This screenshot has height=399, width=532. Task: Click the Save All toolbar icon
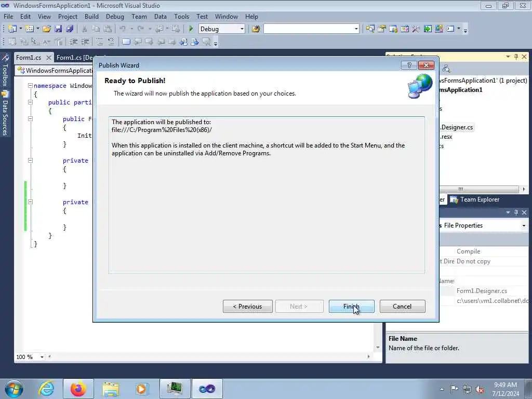[70, 29]
